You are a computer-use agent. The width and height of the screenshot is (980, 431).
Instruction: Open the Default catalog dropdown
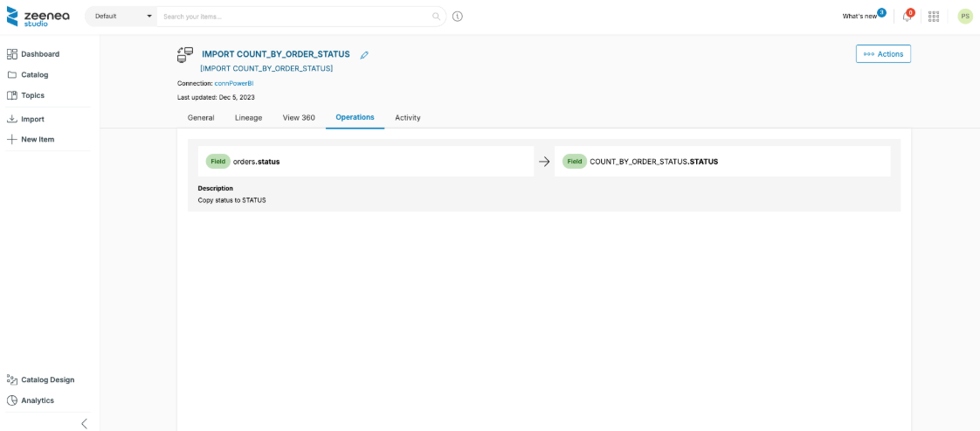tap(121, 17)
